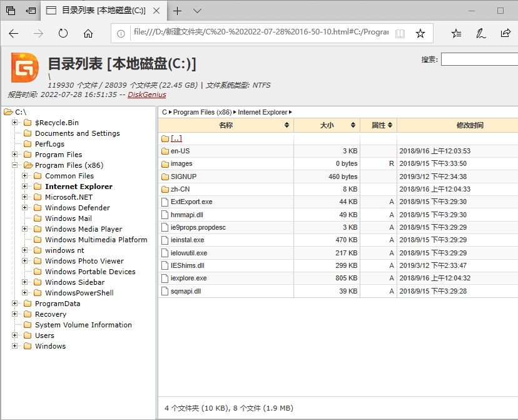Image resolution: width=518 pixels, height=420 pixels.
Task: Open the en-US folder in list
Action: coord(180,151)
